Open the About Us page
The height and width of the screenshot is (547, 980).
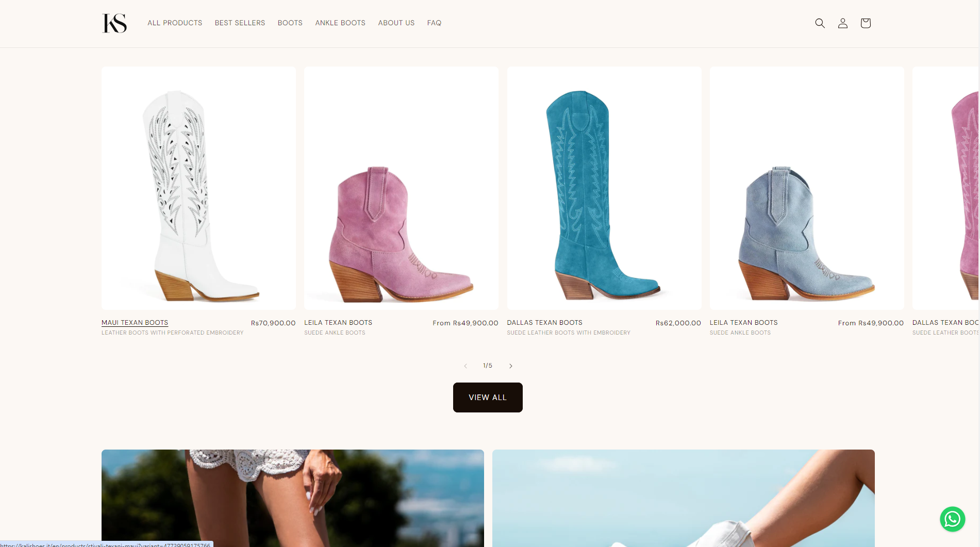click(x=396, y=23)
